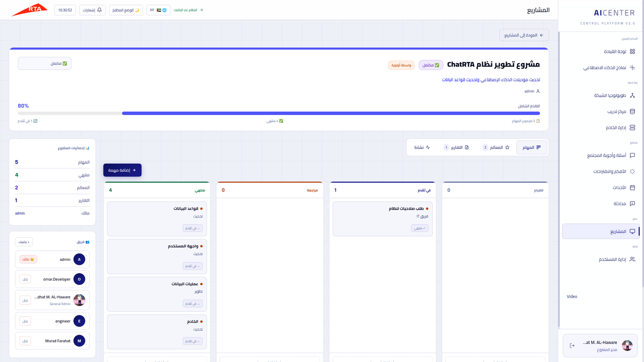This screenshot has height=362, width=644.
Task: Open AI models via its sidebar icon
Action: (x=632, y=68)
